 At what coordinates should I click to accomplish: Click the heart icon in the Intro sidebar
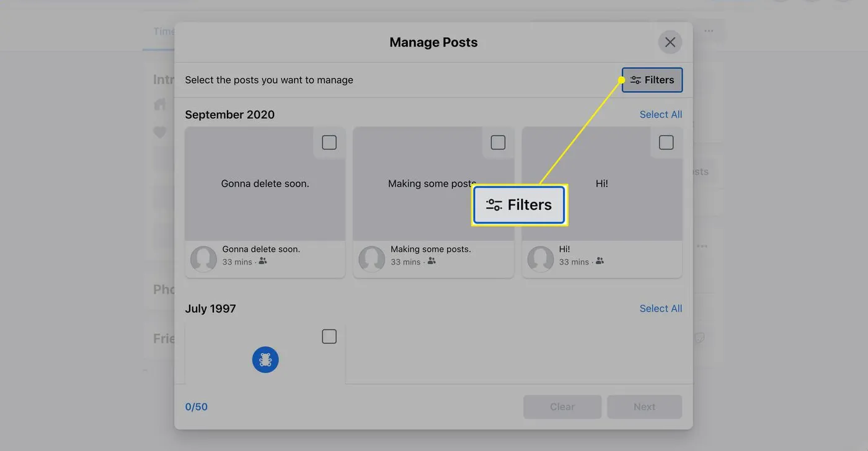[159, 132]
